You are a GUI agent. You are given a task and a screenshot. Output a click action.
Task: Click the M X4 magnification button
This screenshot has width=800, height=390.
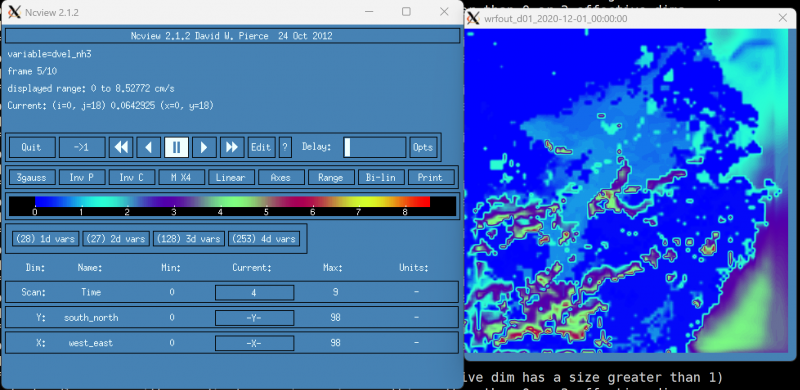[x=181, y=178]
